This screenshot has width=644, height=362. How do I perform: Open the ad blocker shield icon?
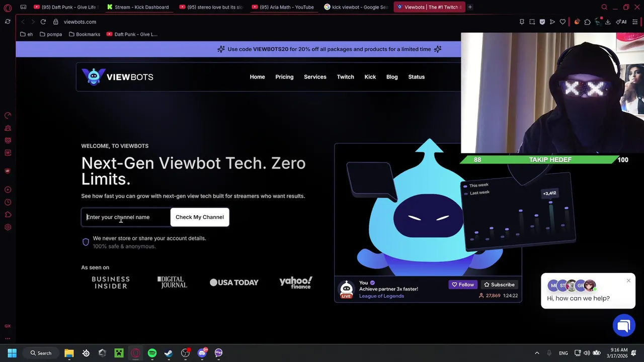542,22
